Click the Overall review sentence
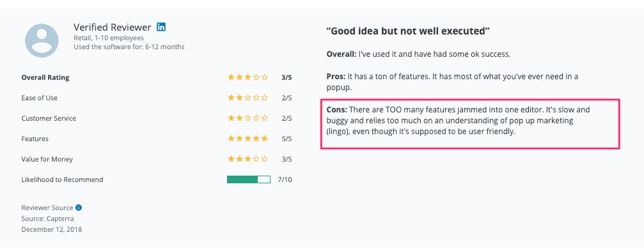The width and height of the screenshot is (644, 251). point(418,54)
